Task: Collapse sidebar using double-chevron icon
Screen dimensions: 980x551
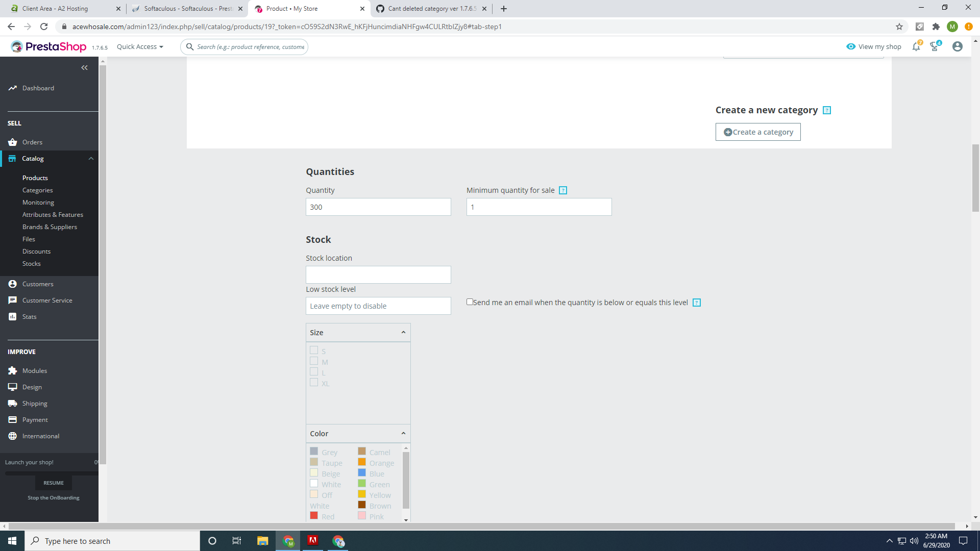Action: 84,67
